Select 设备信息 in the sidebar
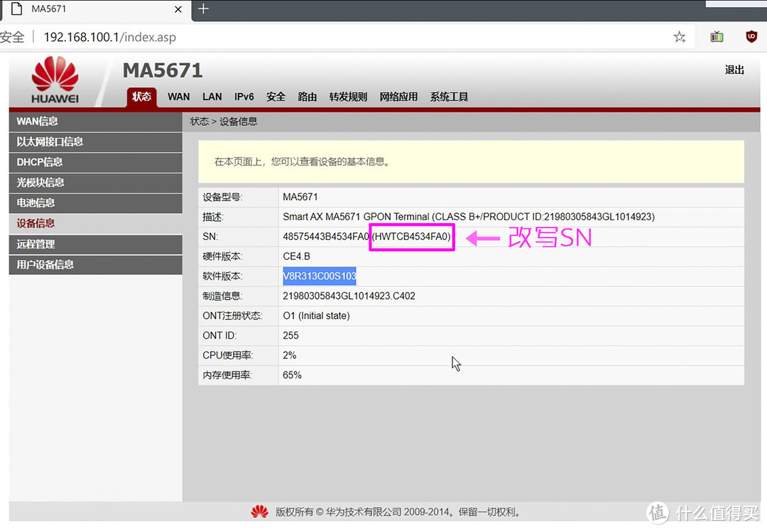The height and width of the screenshot is (532, 767). point(95,223)
